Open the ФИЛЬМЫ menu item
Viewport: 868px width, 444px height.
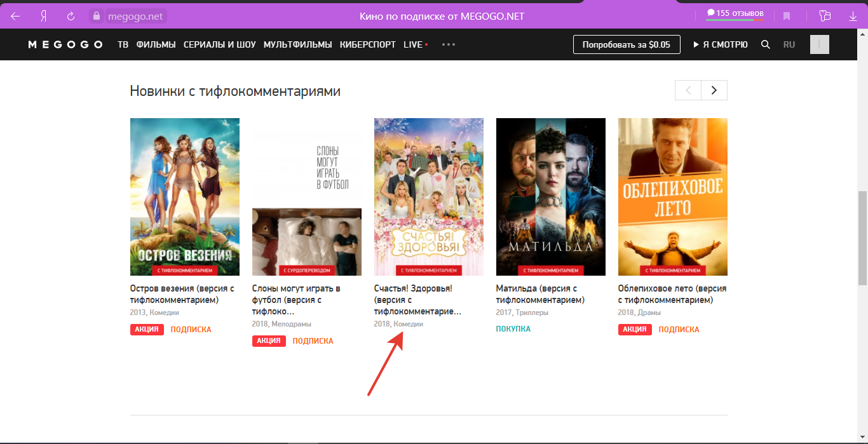156,44
